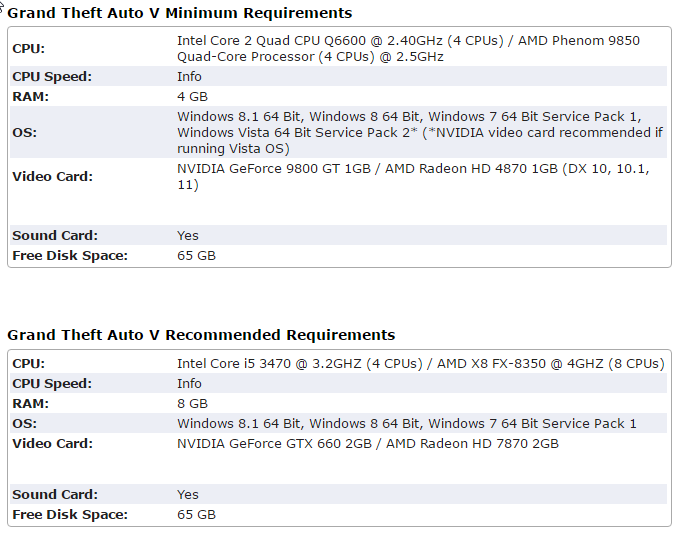Open the Info link beside recommended CPU Speed
This screenshot has width=678, height=536.
point(189,383)
